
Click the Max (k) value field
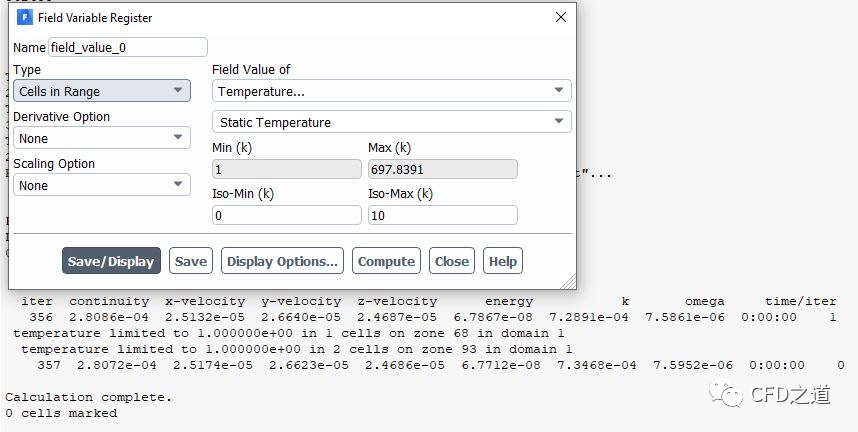pos(442,169)
